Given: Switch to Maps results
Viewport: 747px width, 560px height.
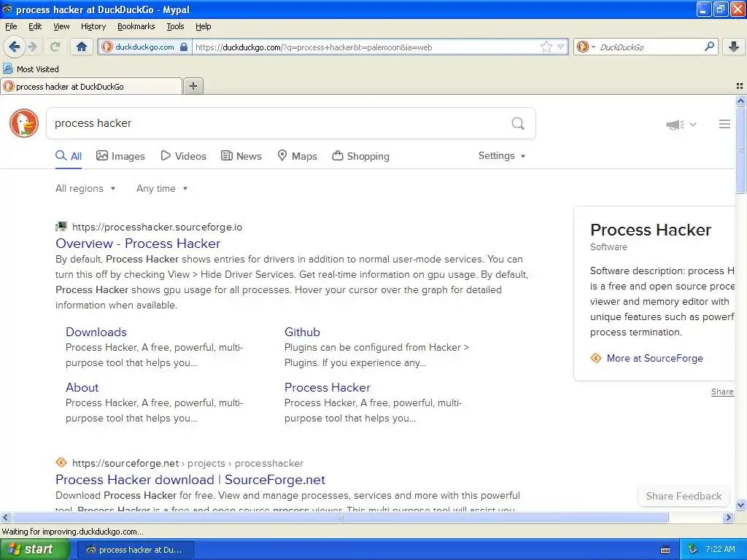Looking at the screenshot, I should point(298,156).
